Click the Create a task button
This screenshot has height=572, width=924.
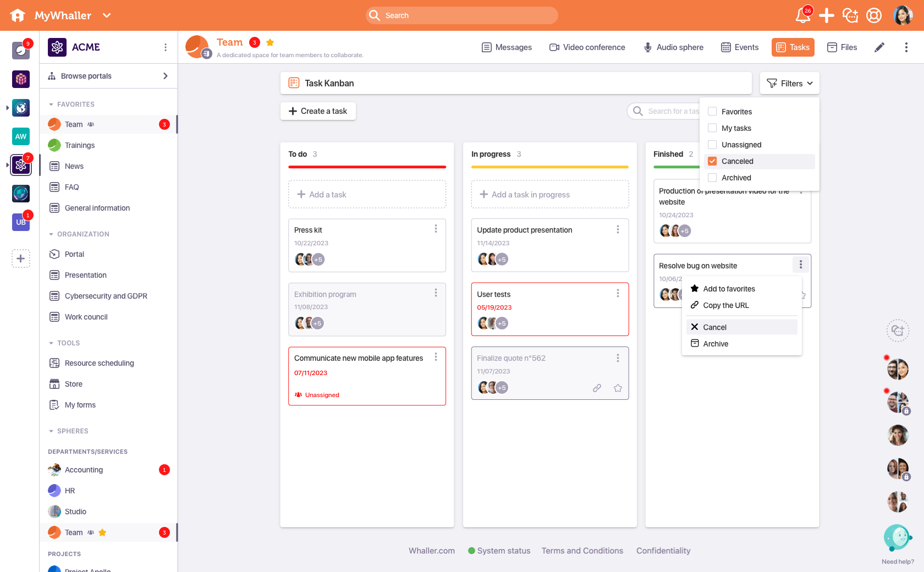318,111
